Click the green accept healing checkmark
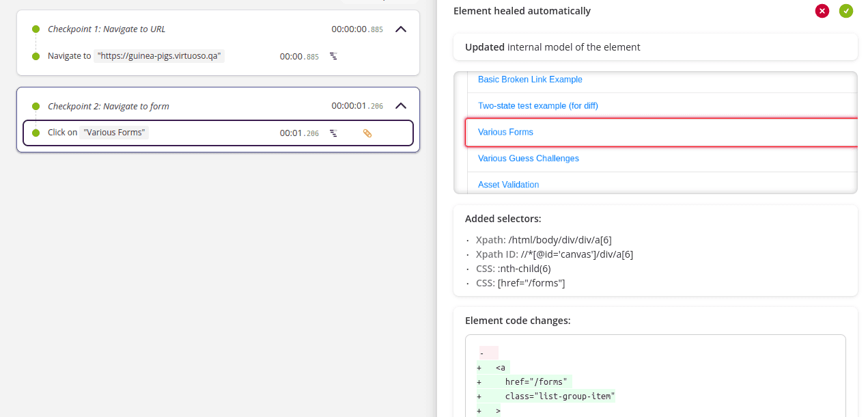This screenshot has width=868, height=417. [x=846, y=11]
